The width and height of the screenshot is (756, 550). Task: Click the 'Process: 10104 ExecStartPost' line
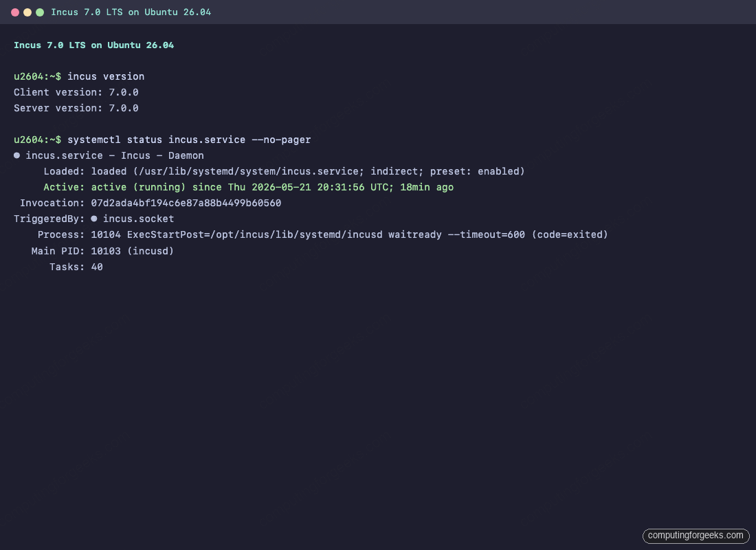322,234
